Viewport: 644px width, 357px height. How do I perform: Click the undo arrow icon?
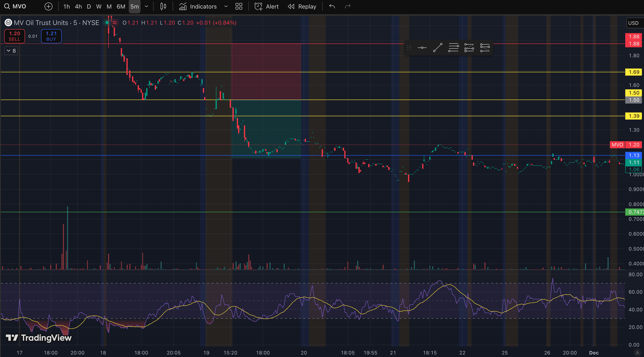click(332, 6)
